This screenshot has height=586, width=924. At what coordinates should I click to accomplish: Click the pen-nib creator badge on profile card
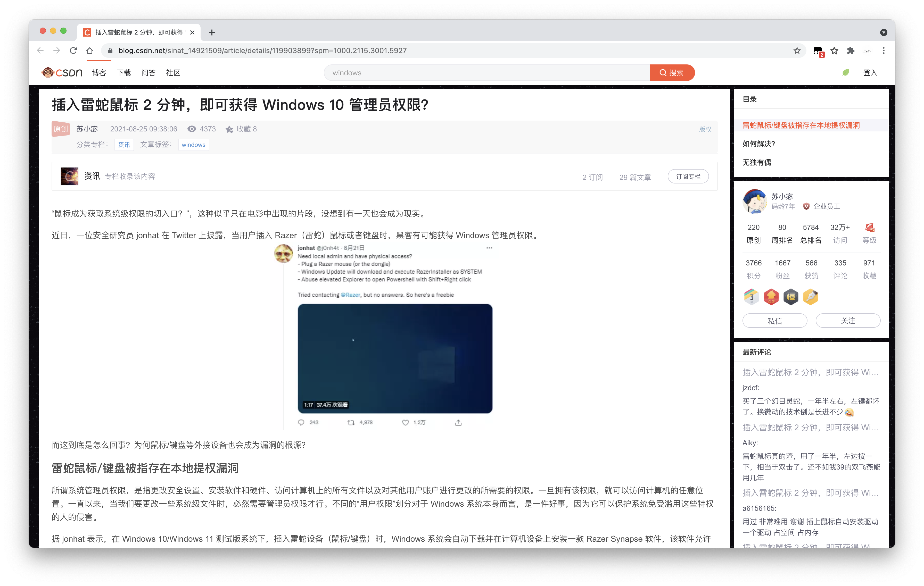point(811,297)
